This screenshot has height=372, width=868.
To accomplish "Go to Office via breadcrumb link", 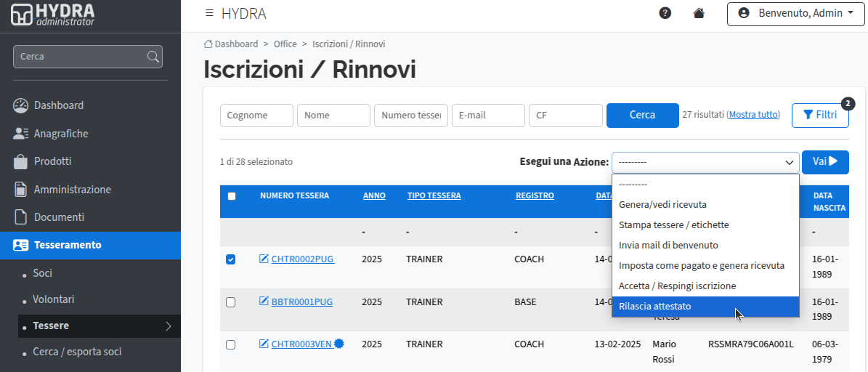I will pos(285,44).
